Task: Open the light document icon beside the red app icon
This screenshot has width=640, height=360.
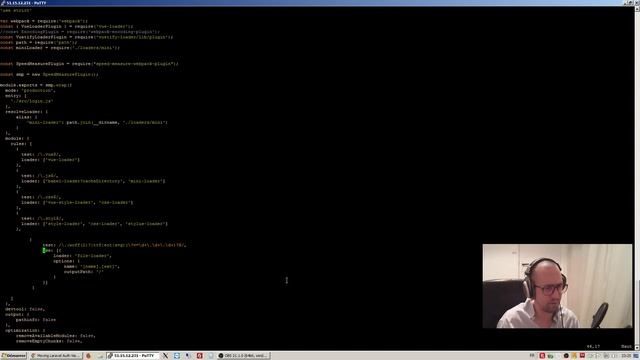Action: pos(211,356)
